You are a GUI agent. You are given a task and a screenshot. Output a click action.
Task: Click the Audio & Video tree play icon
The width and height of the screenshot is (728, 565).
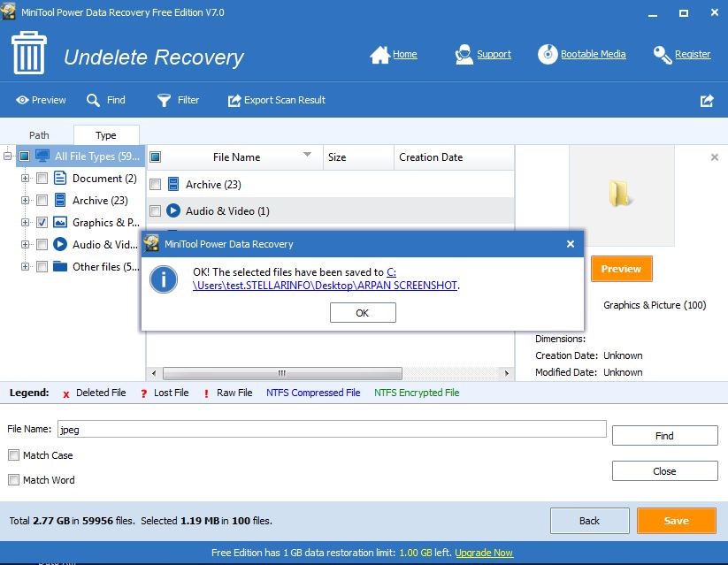(60, 244)
